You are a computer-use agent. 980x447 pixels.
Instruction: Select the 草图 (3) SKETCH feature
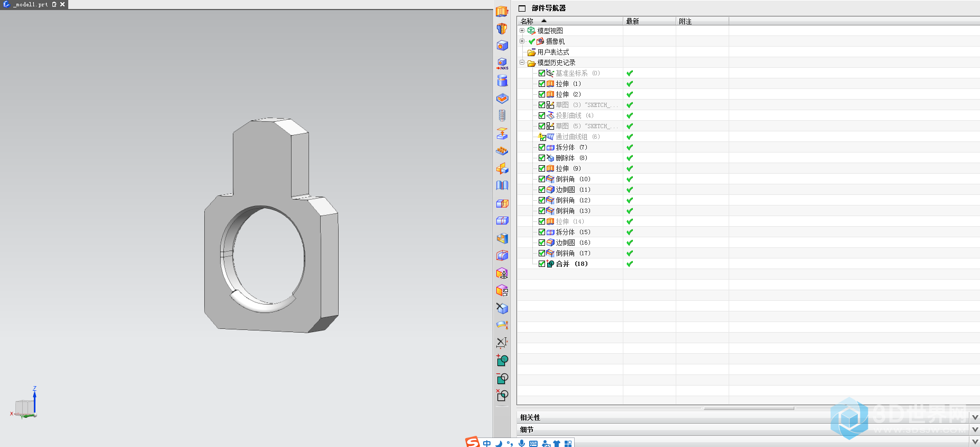(582, 105)
